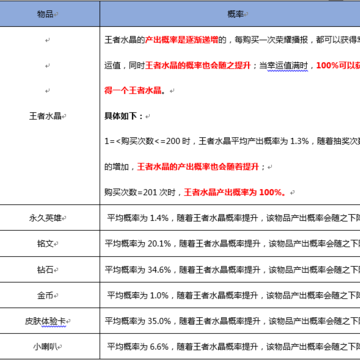360x360 pixels.
Task: Select the 铭文 item cell
Action: tap(49, 243)
